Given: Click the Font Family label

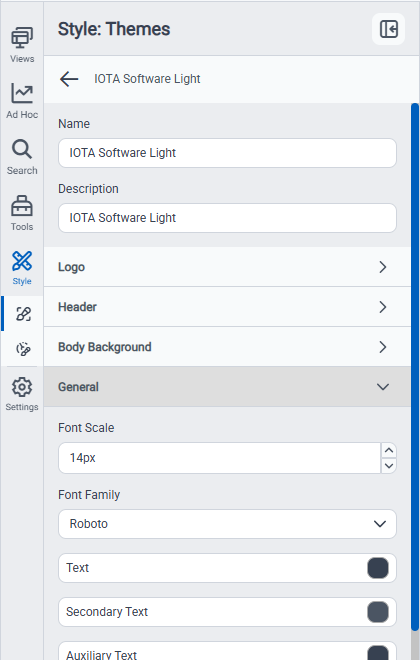Looking at the screenshot, I should click(89, 495).
